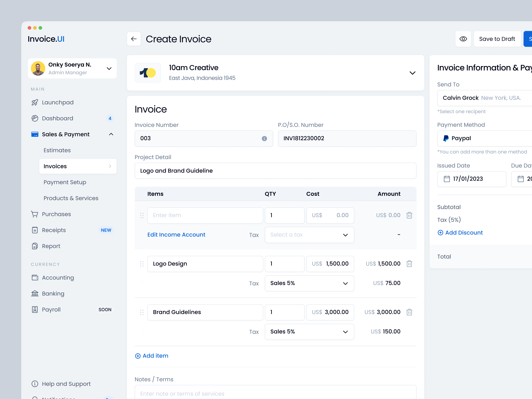Open the Issued Date calendar icon
Image resolution: width=532 pixels, height=399 pixels.
pyautogui.click(x=447, y=179)
